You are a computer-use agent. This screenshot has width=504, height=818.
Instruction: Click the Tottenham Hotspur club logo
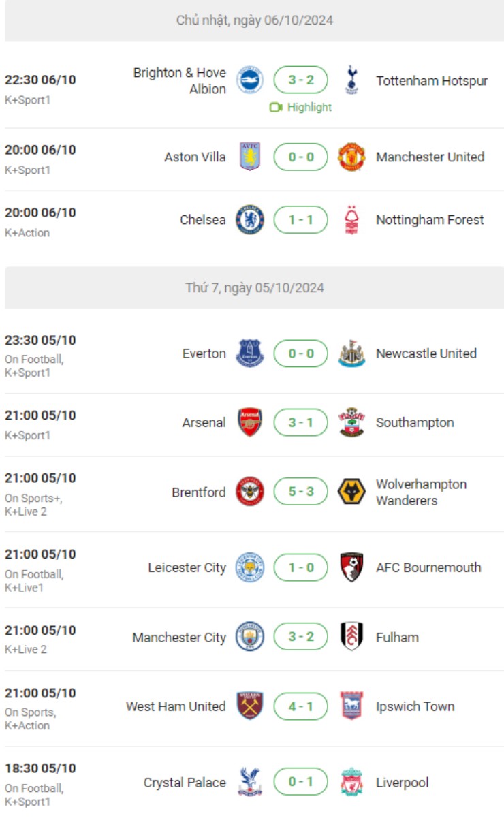(x=351, y=80)
